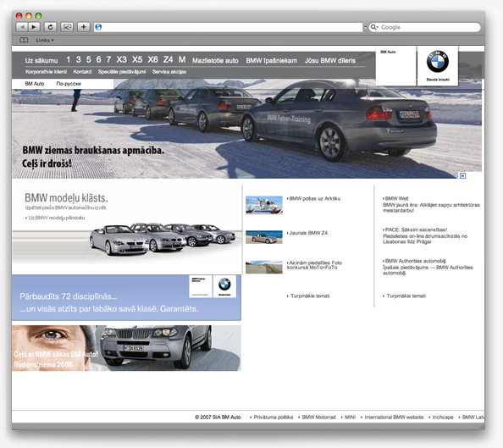Go to Uz sākumu home link

(x=41, y=60)
